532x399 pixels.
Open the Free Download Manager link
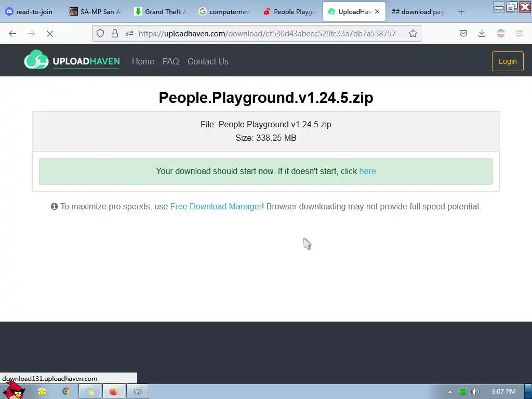(216, 206)
